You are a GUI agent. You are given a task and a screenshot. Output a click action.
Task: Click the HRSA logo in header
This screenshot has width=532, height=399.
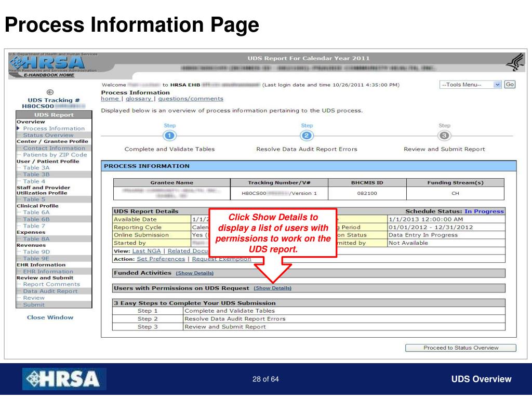47,62
